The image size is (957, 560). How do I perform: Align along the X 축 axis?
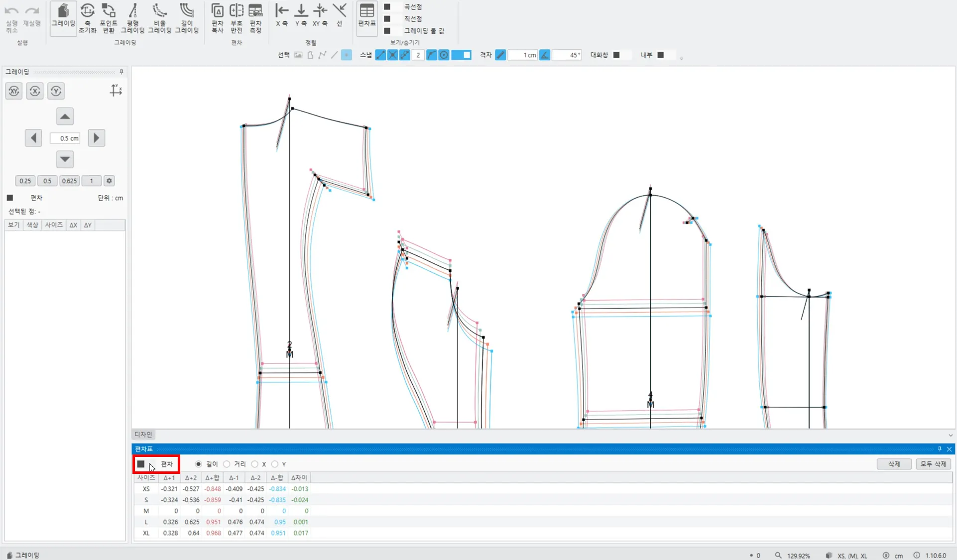(282, 15)
